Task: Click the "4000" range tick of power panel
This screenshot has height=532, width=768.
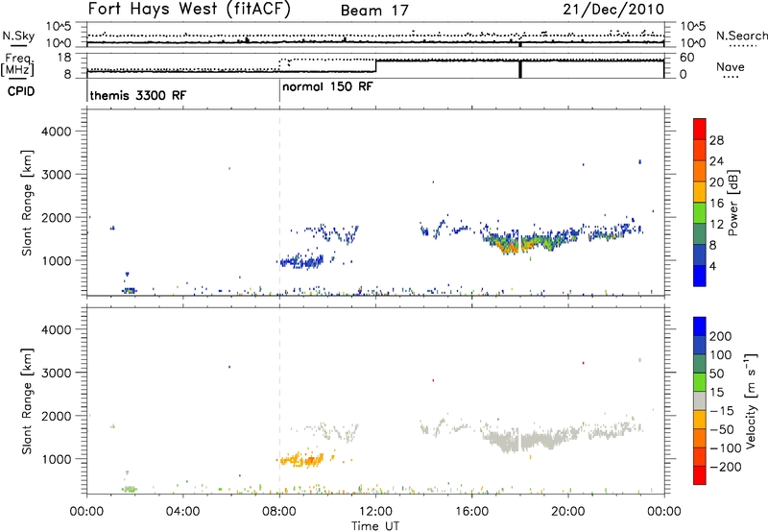Action: (56, 132)
